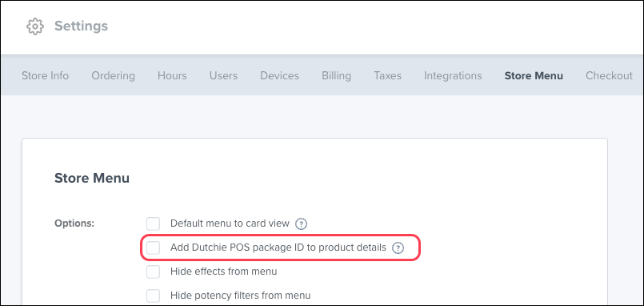Open the Ordering tab

(x=114, y=75)
